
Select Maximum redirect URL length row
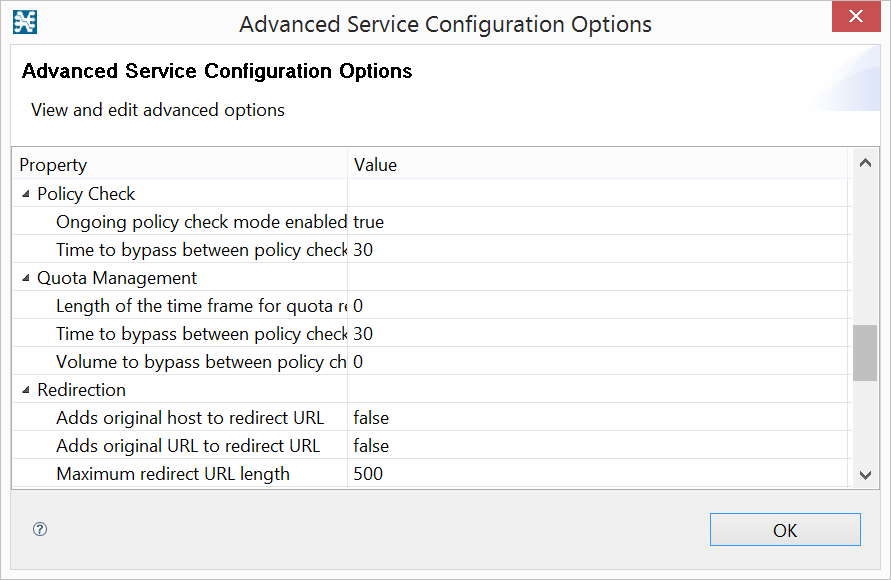(x=173, y=474)
